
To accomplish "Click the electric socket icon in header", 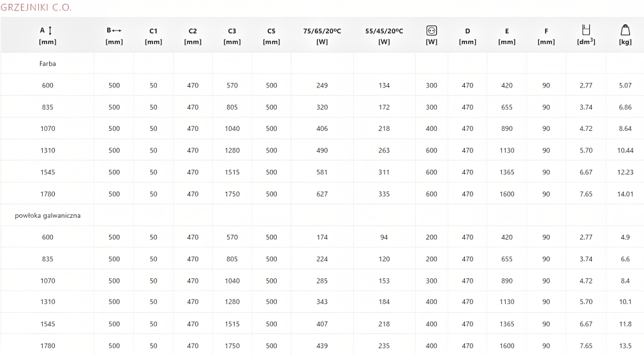I will (x=432, y=30).
